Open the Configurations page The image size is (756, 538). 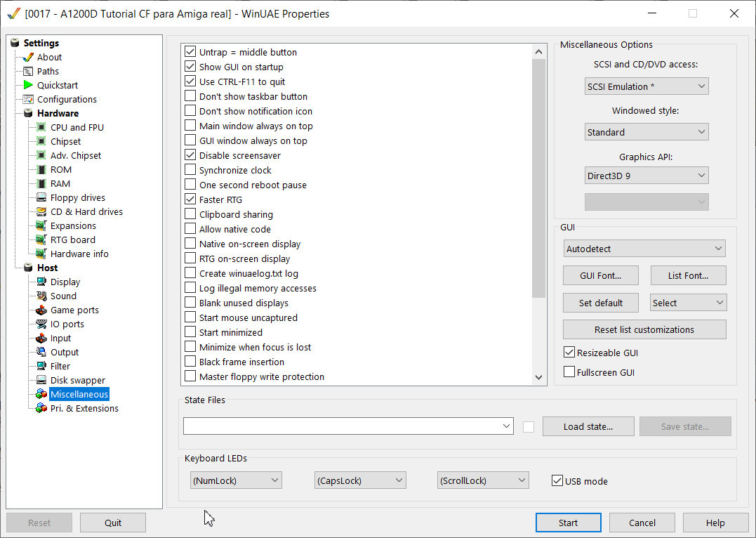(x=67, y=99)
